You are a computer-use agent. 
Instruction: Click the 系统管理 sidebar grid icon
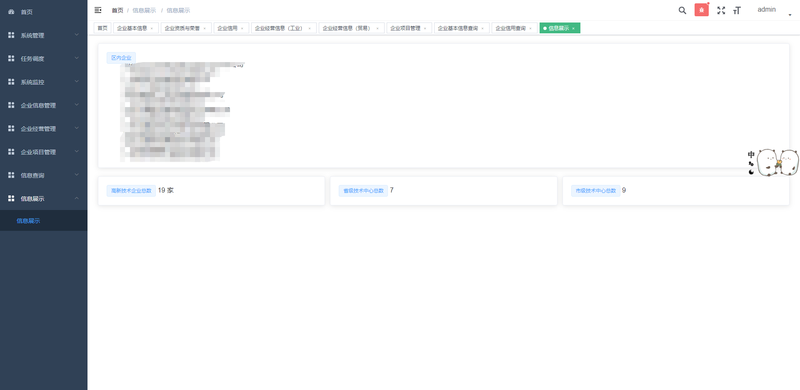[x=11, y=35]
